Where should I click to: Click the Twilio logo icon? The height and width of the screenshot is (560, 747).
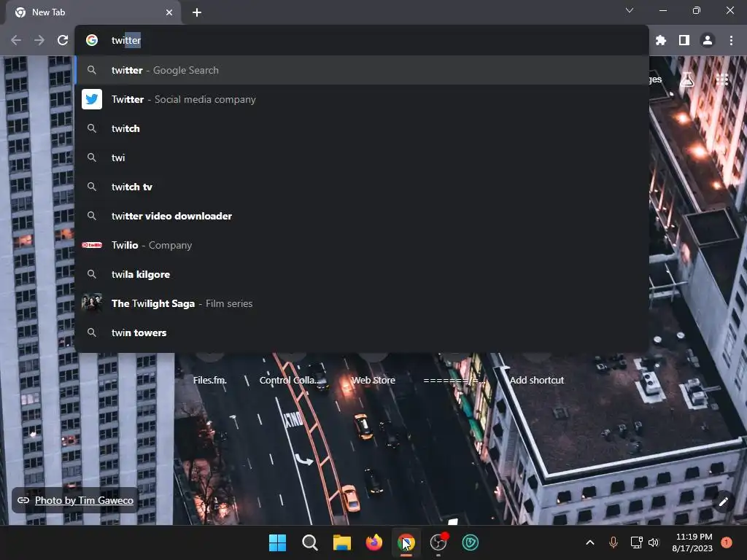[92, 245]
